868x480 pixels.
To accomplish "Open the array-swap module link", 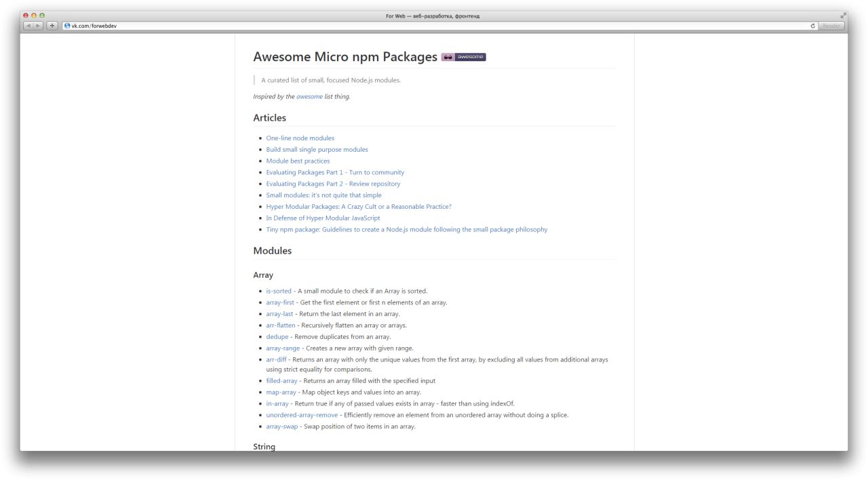I will tap(281, 426).
